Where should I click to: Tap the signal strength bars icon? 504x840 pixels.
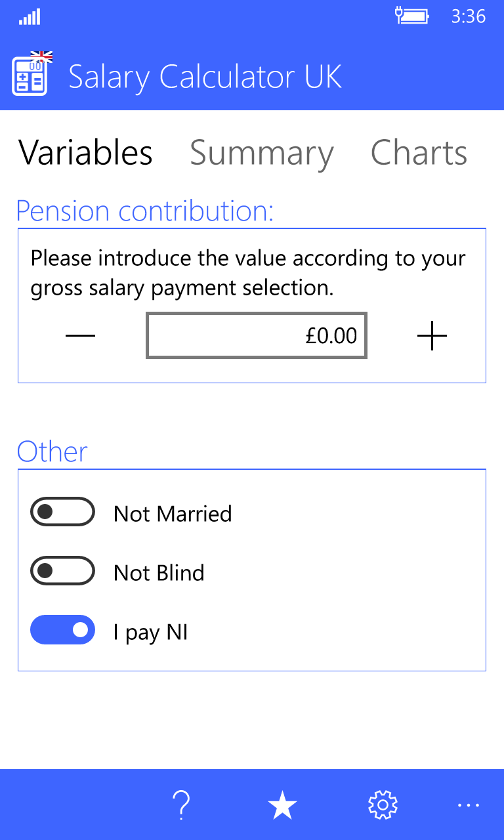(30, 16)
